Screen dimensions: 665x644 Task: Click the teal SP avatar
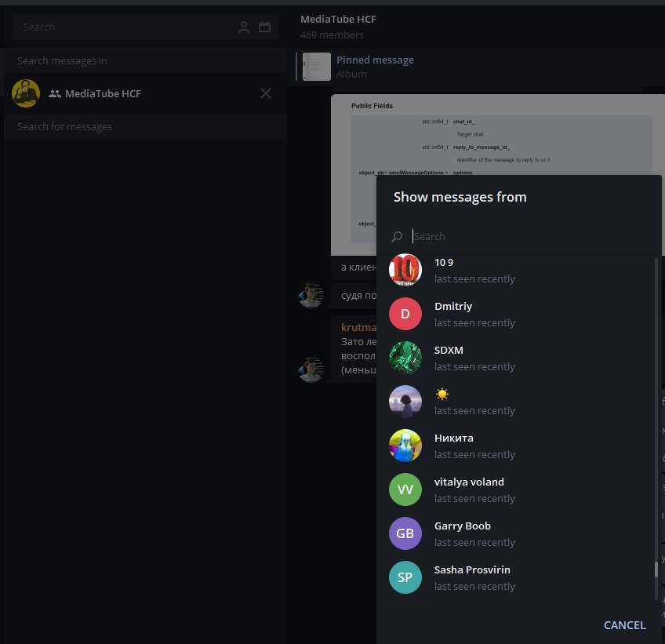point(405,577)
